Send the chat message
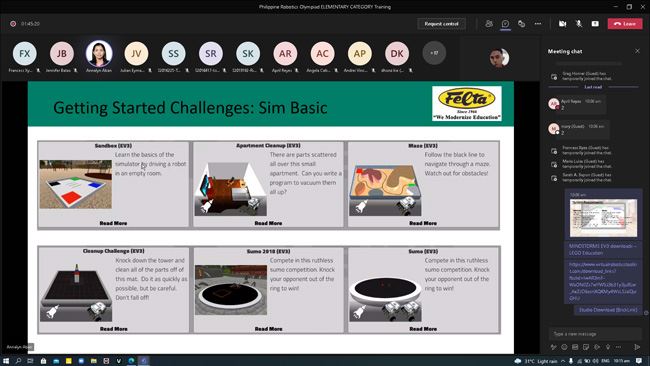The height and width of the screenshot is (366, 650). [x=637, y=347]
